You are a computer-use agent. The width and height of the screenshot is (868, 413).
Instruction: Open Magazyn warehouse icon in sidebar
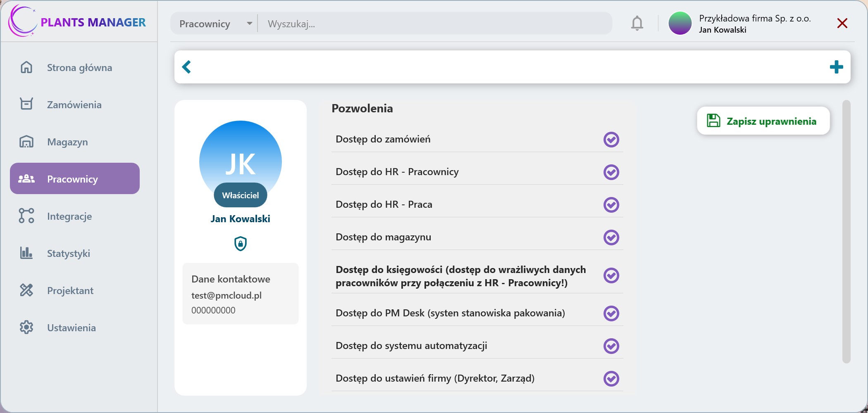26,142
